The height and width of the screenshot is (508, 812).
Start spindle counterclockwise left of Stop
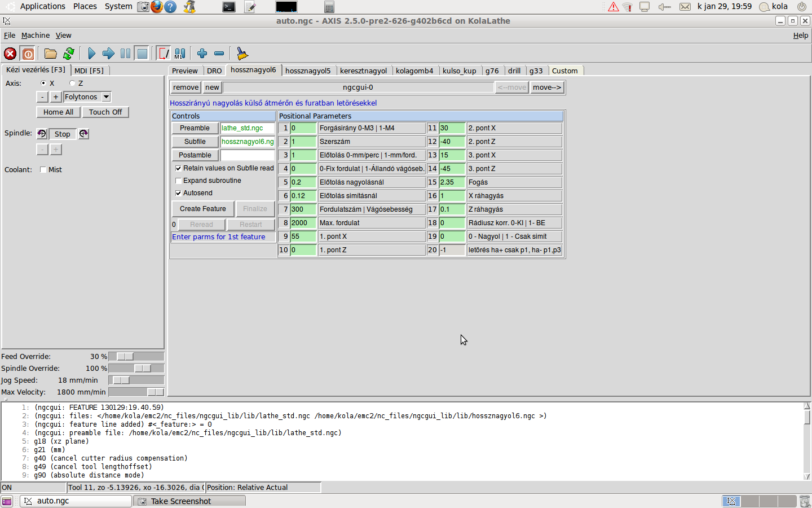(42, 134)
